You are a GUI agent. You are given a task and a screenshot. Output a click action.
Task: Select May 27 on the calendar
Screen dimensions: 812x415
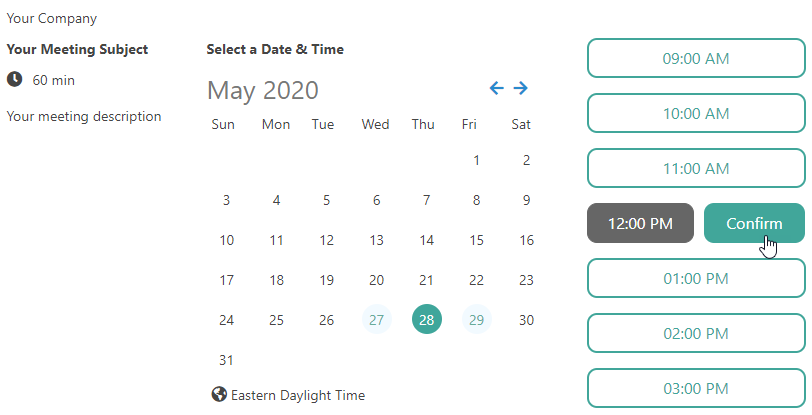(x=376, y=319)
